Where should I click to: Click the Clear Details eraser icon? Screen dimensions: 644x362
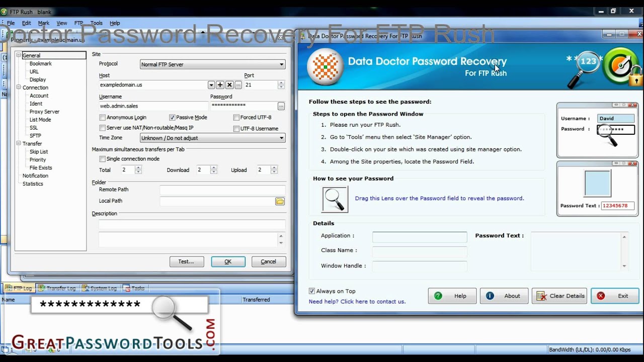coord(542,296)
